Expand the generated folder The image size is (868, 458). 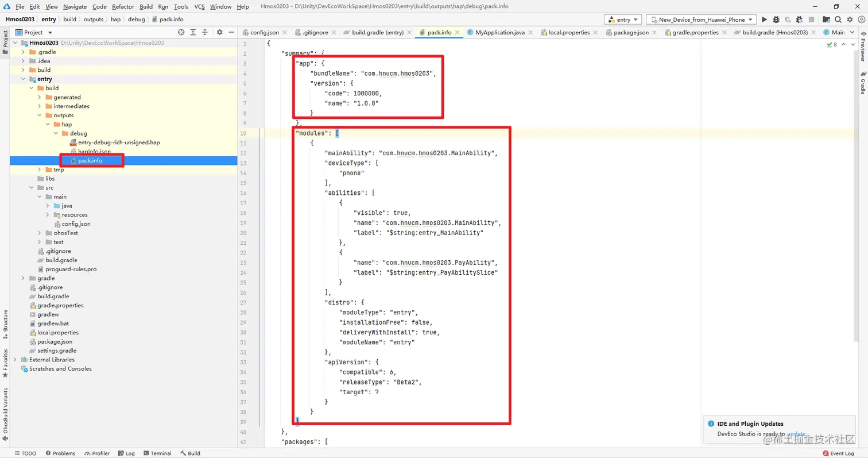click(x=40, y=97)
